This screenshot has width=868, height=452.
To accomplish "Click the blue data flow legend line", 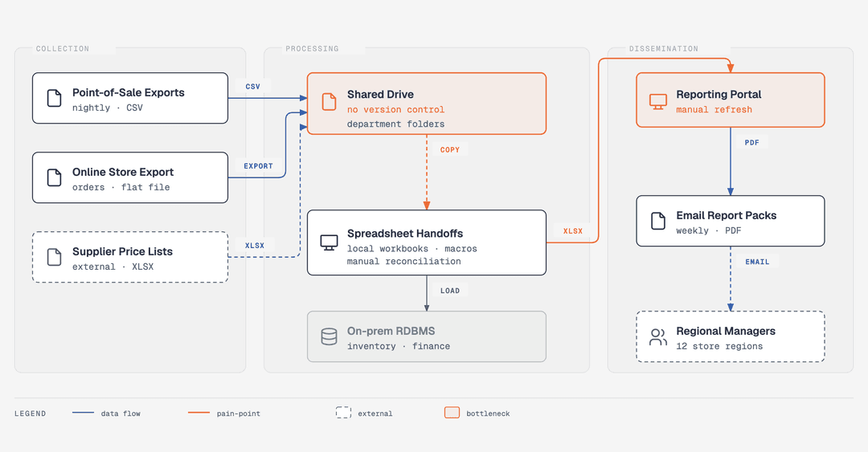I will [x=83, y=413].
